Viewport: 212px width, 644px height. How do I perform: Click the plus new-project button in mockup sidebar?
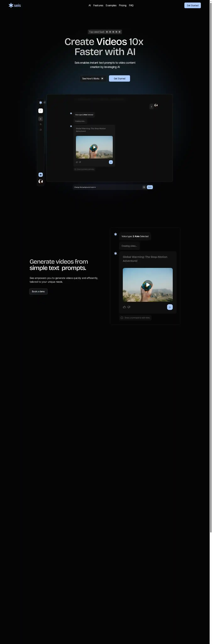[x=41, y=111]
